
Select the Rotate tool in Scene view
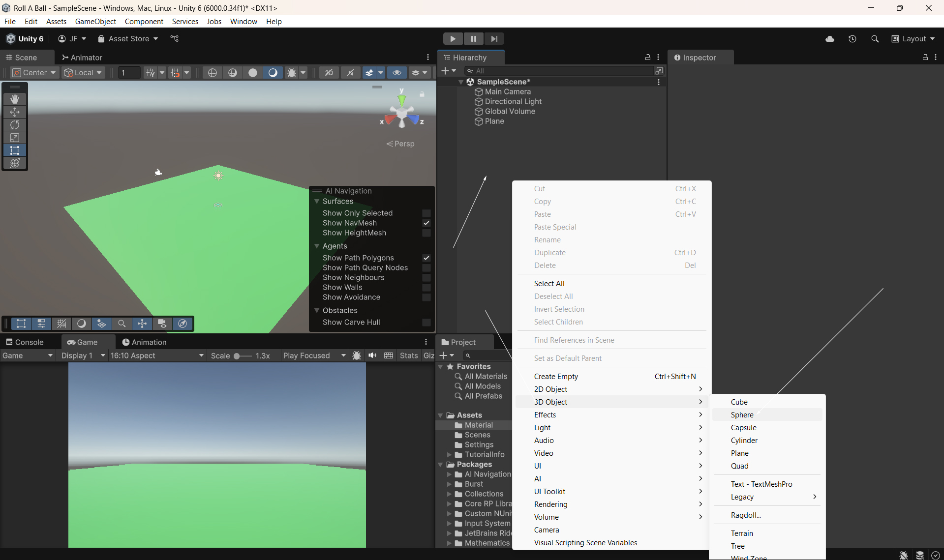[15, 125]
